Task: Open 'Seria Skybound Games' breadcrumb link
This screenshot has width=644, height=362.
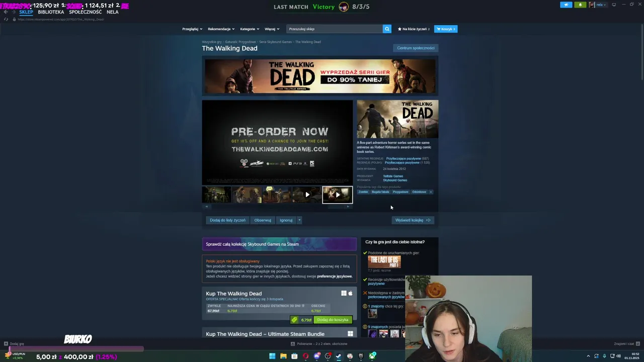Action: [x=275, y=42]
